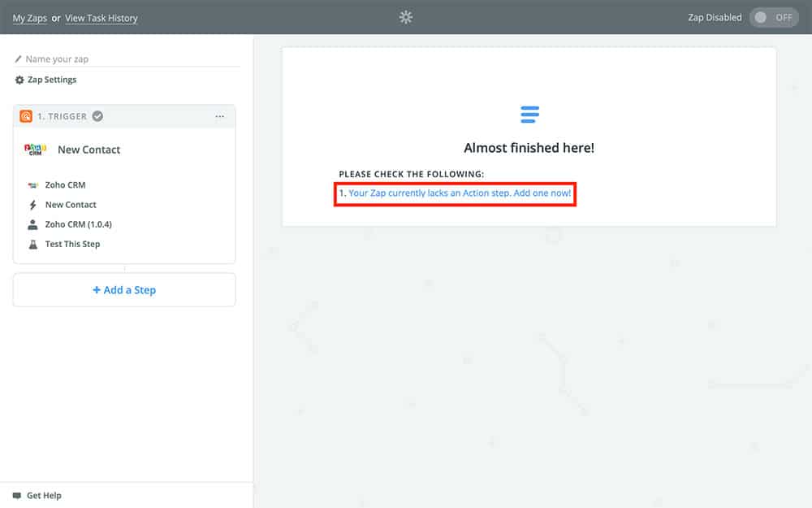Click the lightning bolt New Contact icon

[x=32, y=205]
